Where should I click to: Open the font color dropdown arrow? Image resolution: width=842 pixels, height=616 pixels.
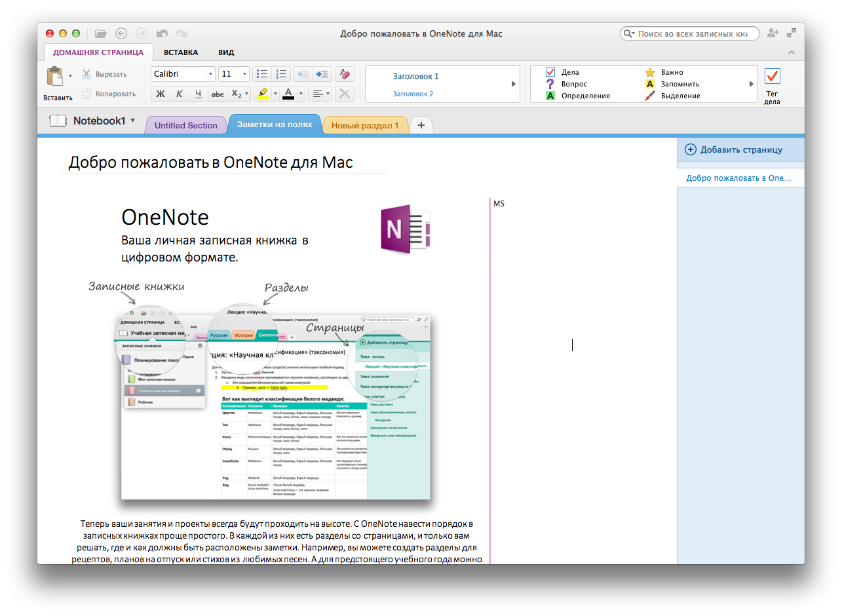[x=301, y=94]
